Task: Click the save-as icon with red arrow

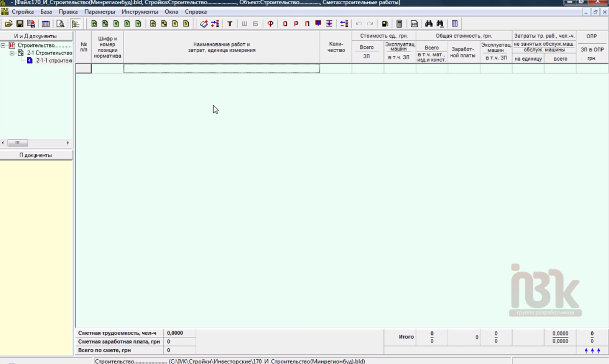Action: click(x=31, y=24)
